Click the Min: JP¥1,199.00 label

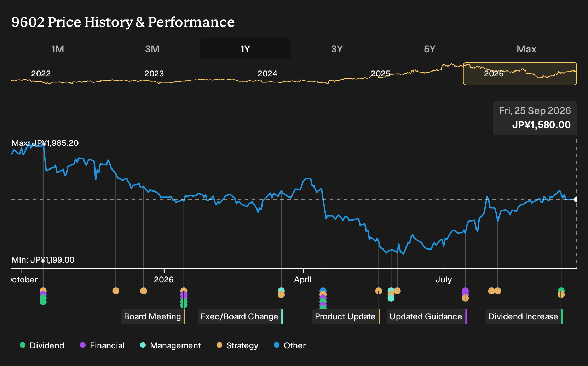(x=43, y=260)
